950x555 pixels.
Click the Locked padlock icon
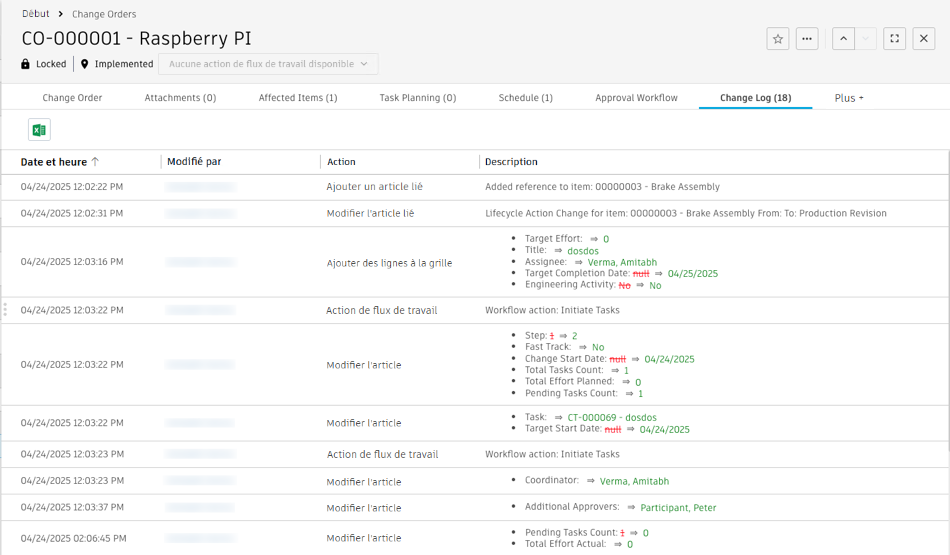tap(25, 64)
